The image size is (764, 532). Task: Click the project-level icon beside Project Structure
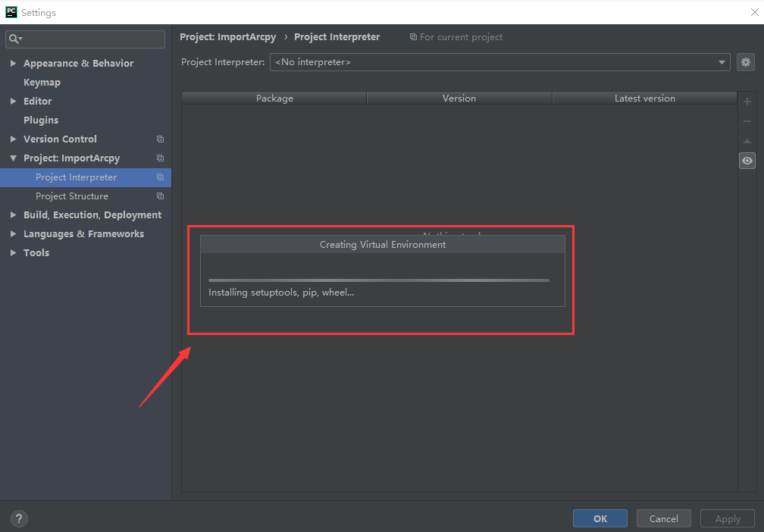tap(160, 196)
